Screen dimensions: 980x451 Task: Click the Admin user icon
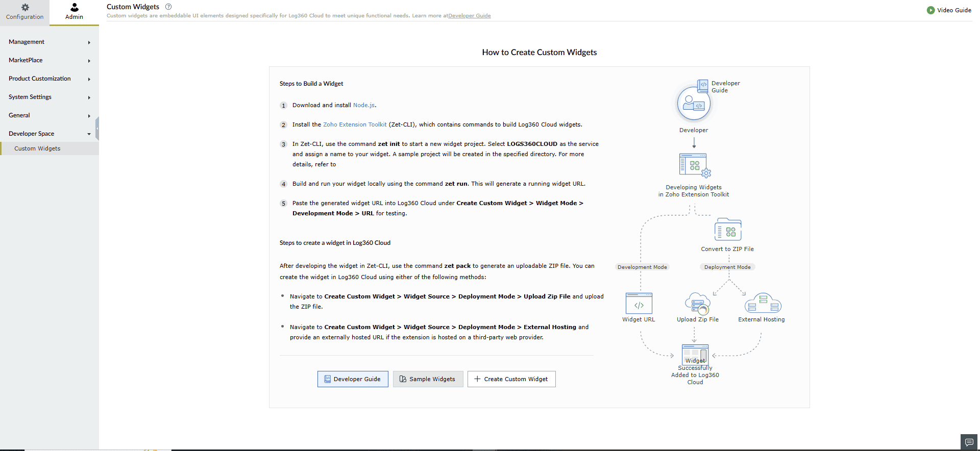click(x=75, y=7)
